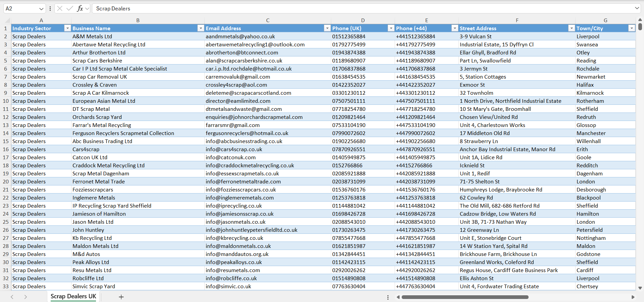Select cell Unit 4, Charlestown Works
The image size is (644, 302).
point(517,125)
